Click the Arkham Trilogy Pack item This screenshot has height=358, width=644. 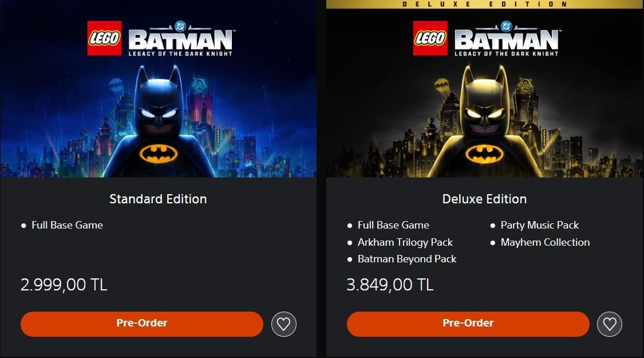[x=405, y=242]
